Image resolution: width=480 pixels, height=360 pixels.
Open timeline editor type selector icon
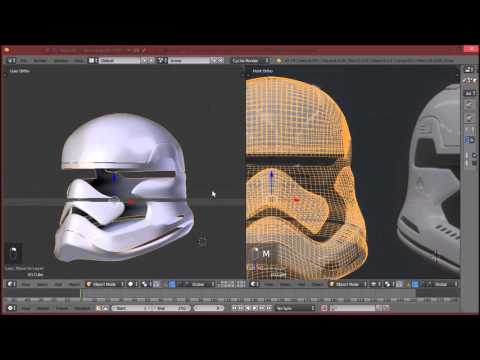12,308
